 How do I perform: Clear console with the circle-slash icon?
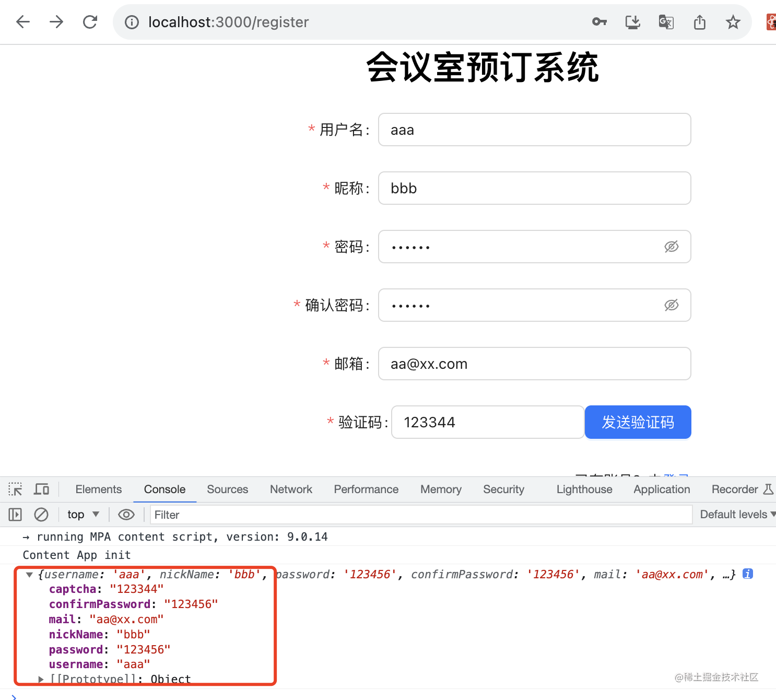(41, 515)
